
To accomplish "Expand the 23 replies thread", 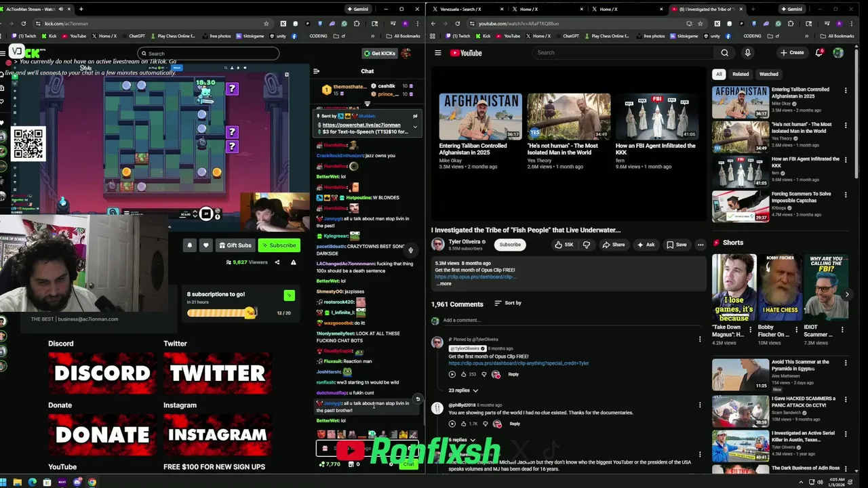I will (462, 390).
